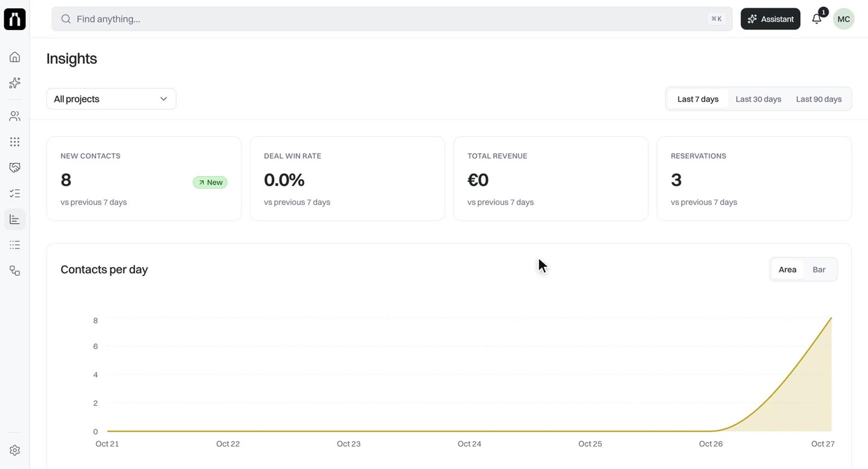Open the Home icon in sidebar
This screenshot has width=868, height=469.
coord(15,57)
